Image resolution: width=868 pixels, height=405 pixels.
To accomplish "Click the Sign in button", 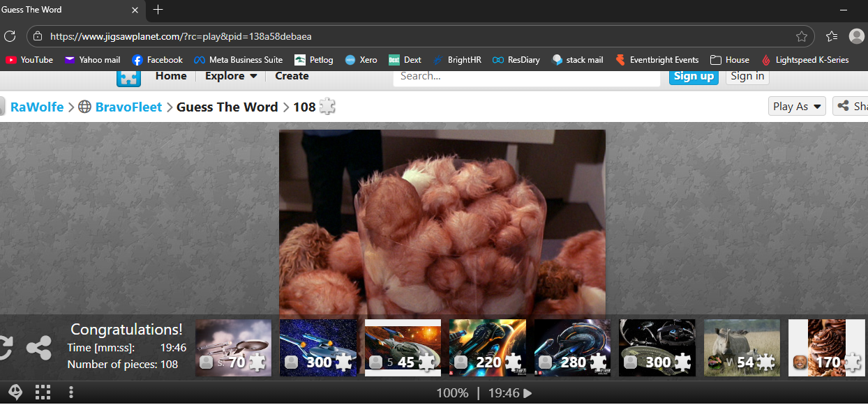I will (x=747, y=76).
